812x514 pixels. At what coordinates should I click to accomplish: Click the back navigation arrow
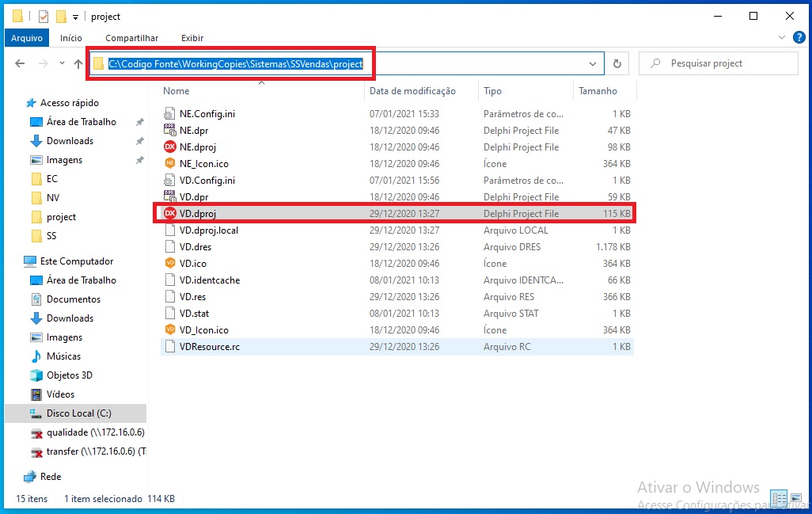(x=20, y=64)
